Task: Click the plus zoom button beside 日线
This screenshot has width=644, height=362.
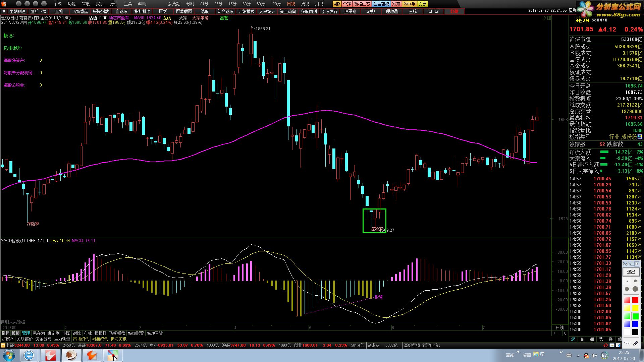Action: [x=554, y=333]
